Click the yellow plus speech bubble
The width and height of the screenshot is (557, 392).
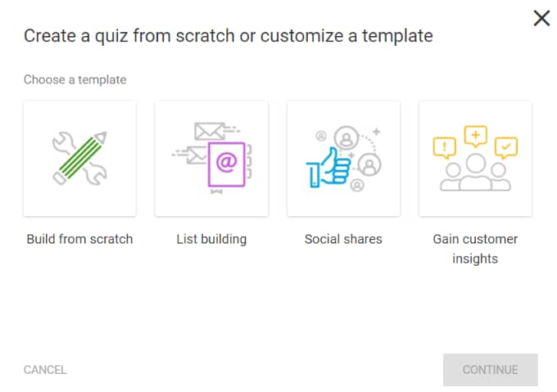pos(476,136)
